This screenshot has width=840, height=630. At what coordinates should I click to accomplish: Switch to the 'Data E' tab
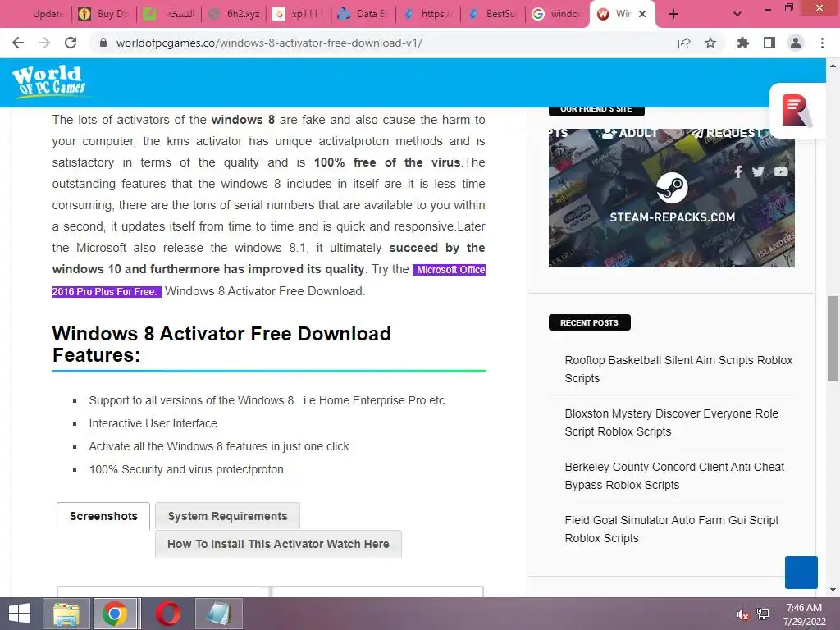363,14
